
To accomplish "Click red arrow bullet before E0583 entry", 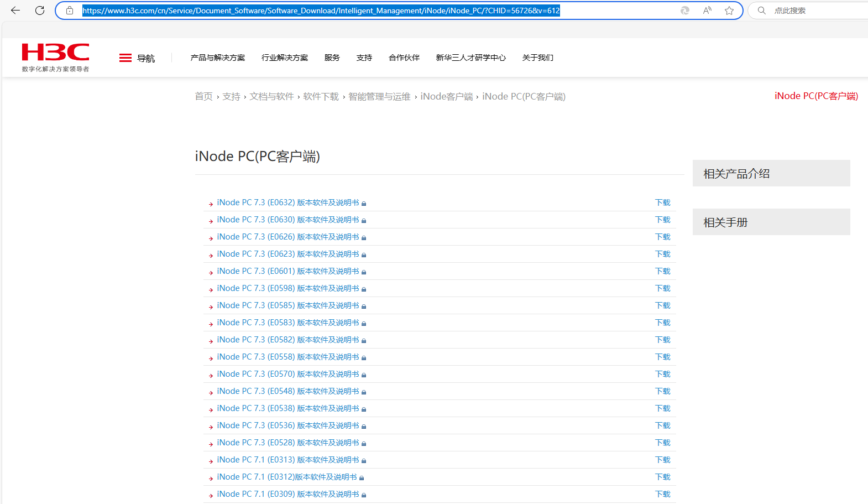I will tap(211, 324).
